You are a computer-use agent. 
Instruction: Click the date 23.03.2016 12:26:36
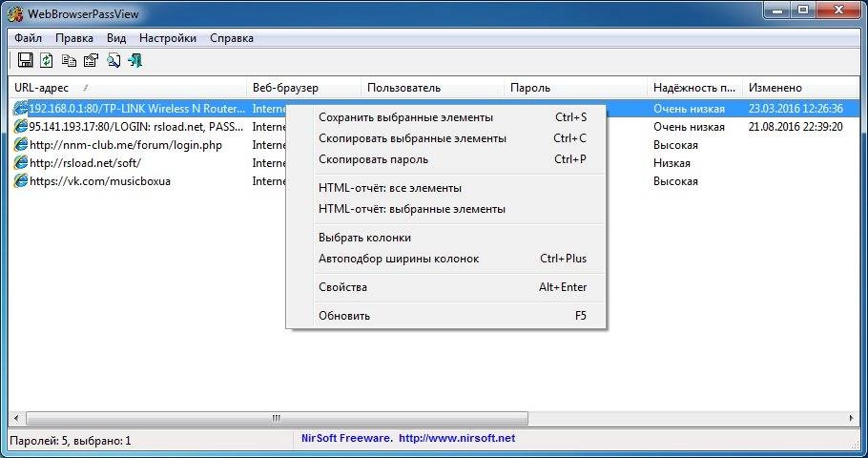click(x=796, y=109)
